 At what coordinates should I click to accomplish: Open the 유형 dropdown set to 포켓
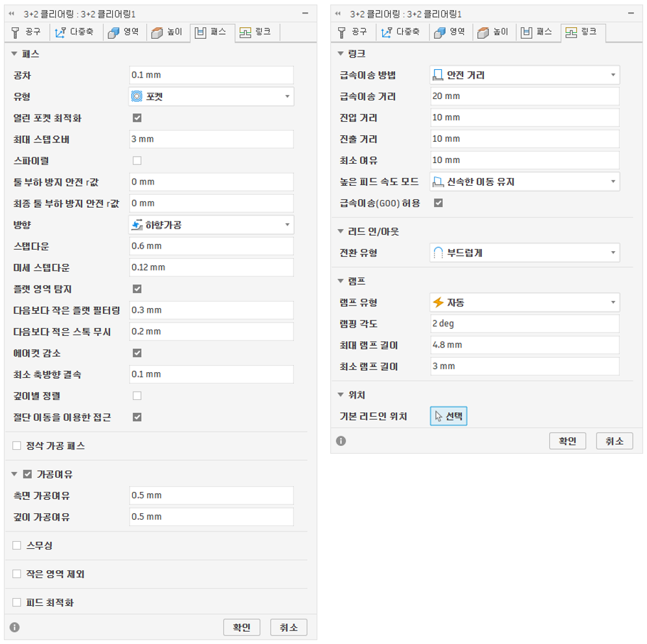[x=211, y=97]
